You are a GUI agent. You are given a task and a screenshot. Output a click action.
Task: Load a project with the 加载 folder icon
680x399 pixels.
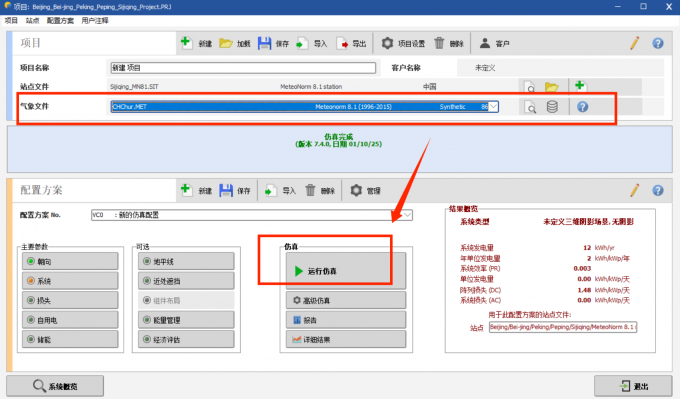(x=235, y=43)
